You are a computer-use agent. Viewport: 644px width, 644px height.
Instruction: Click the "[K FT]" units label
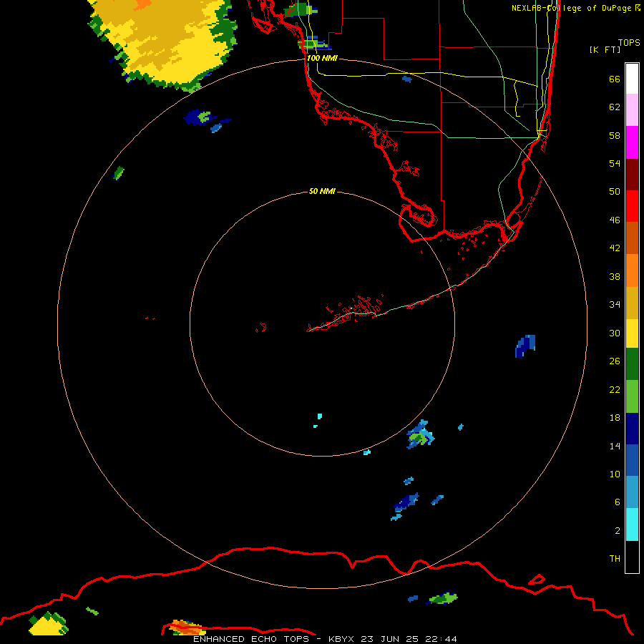(605, 49)
